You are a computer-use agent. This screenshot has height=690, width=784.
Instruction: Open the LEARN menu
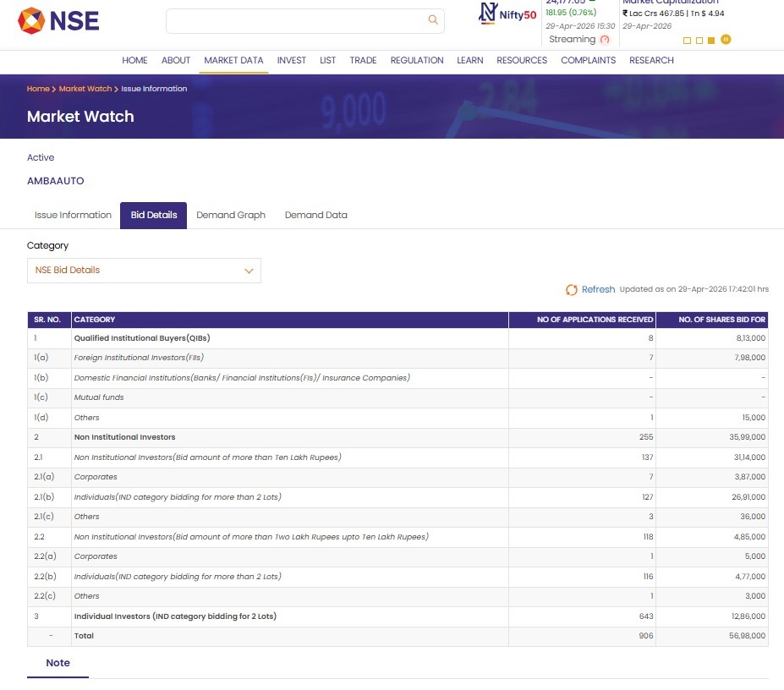[x=470, y=61]
